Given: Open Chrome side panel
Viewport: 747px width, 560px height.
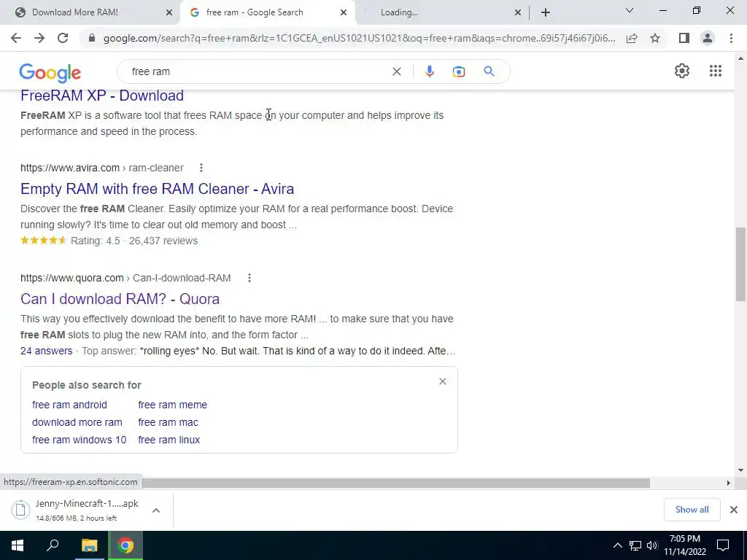Looking at the screenshot, I should coord(684,38).
